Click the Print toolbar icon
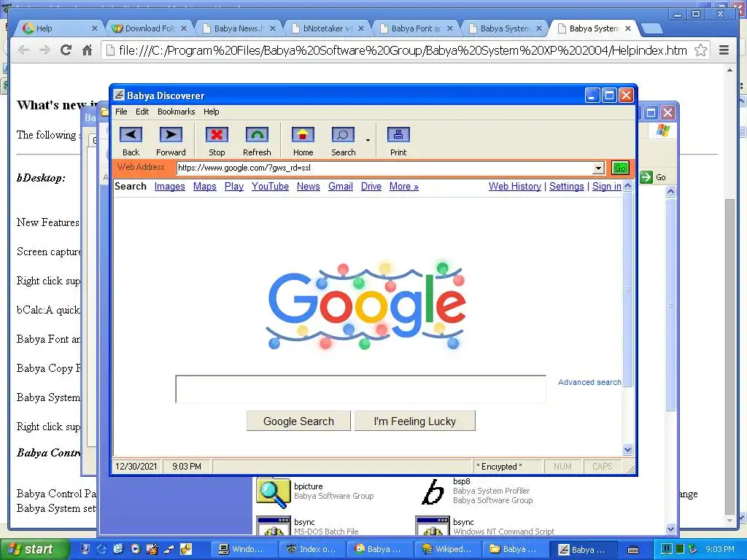Viewport: 747px width, 560px height. click(x=398, y=135)
